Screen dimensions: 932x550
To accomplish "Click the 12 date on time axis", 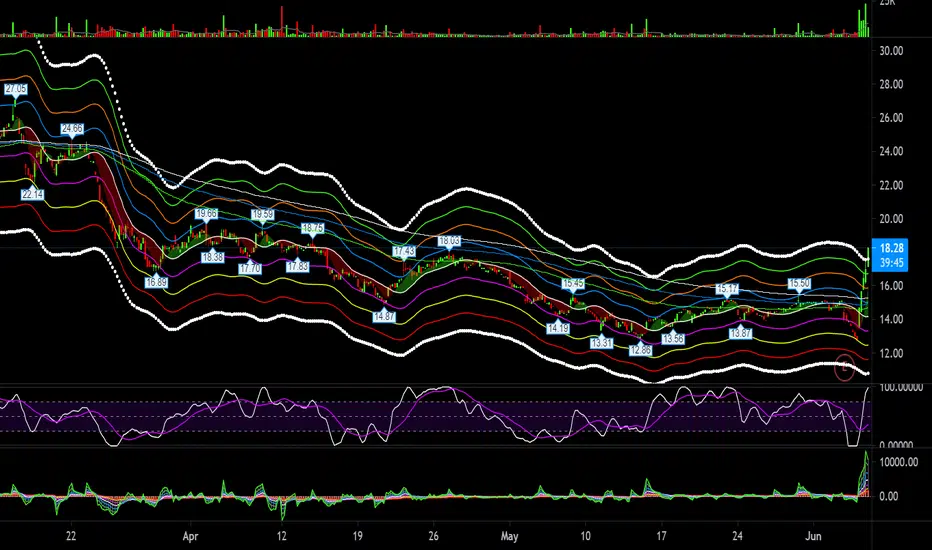I will click(x=282, y=536).
